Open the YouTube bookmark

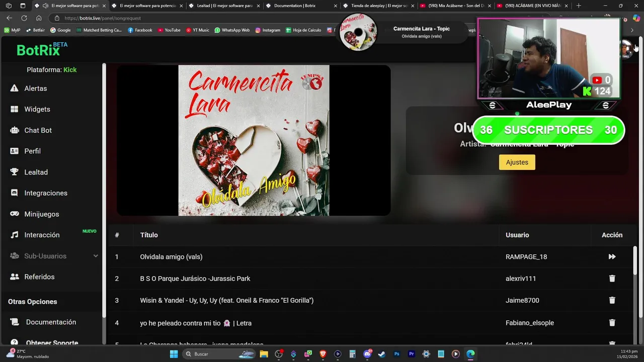pos(169,30)
